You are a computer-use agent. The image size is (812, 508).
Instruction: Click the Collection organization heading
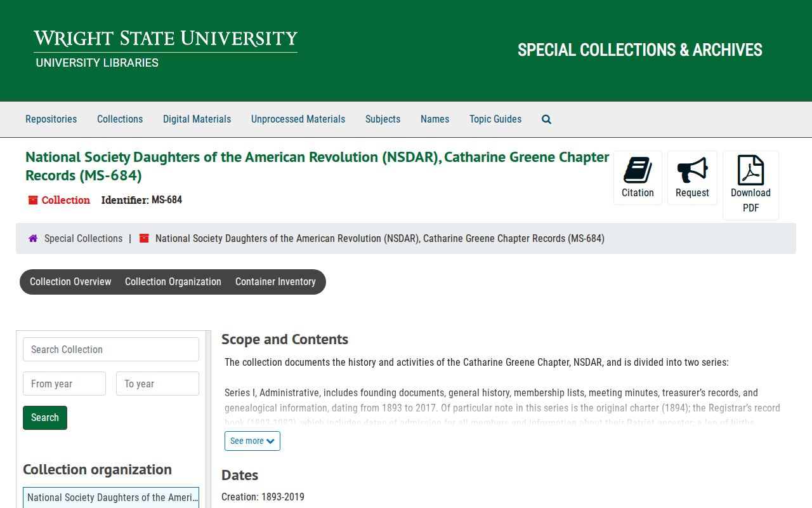coord(97,469)
